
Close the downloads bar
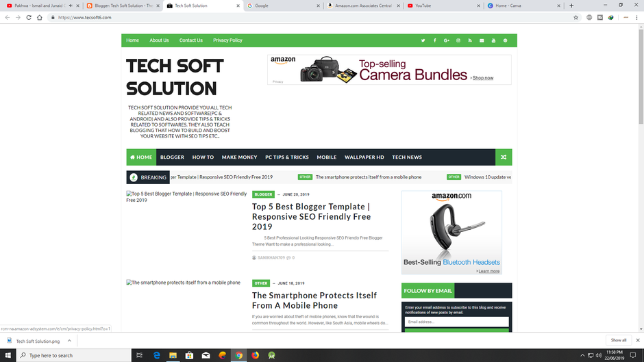point(638,340)
